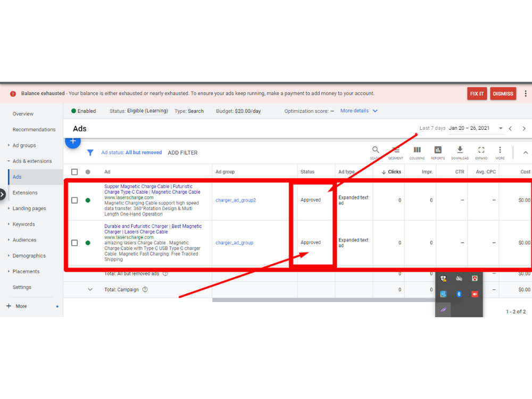Viewport: 532px width, 399px height.
Task: Click the Bluetooth tray icon
Action: click(459, 294)
